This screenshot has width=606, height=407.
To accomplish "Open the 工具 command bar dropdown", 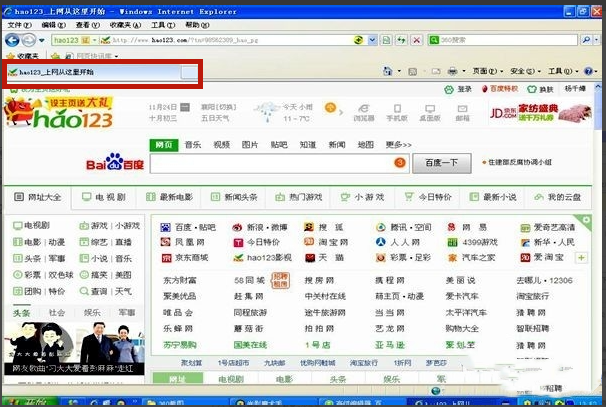I will pos(563,71).
